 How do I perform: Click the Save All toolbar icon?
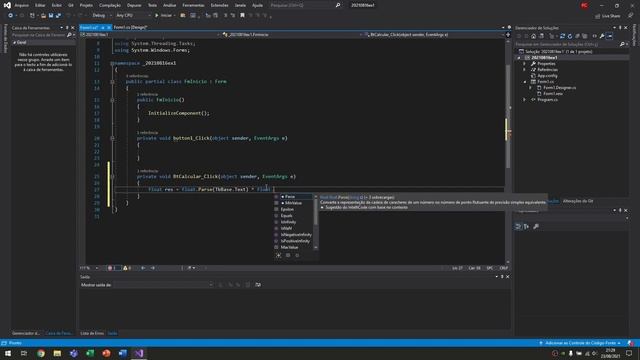click(x=58, y=16)
